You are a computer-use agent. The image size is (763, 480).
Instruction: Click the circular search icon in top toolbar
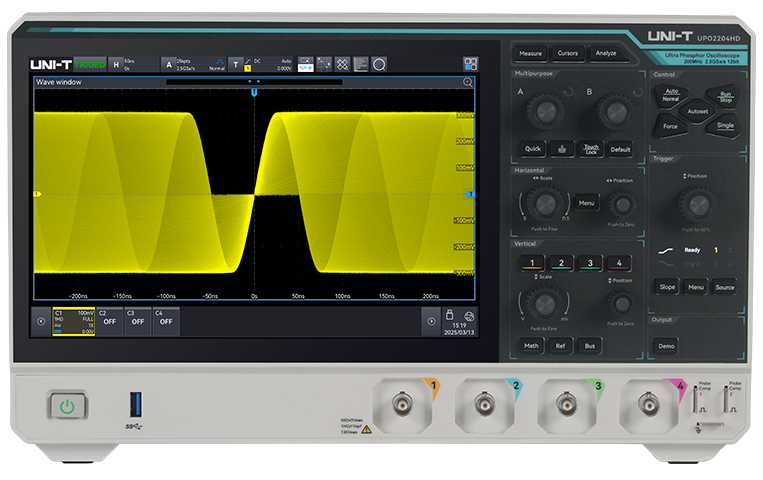(379, 63)
